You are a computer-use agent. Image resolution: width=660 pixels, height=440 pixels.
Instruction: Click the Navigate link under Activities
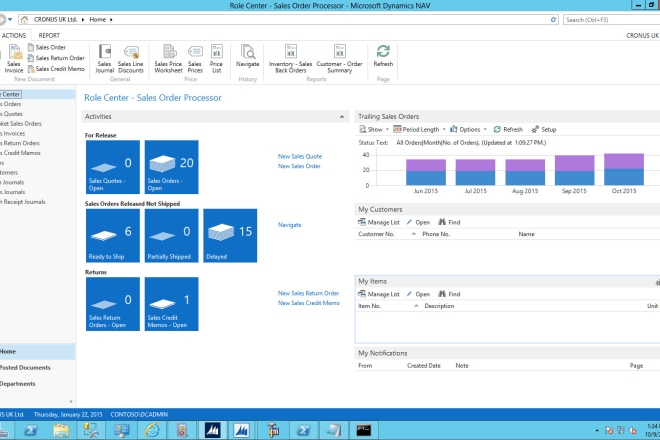click(290, 225)
